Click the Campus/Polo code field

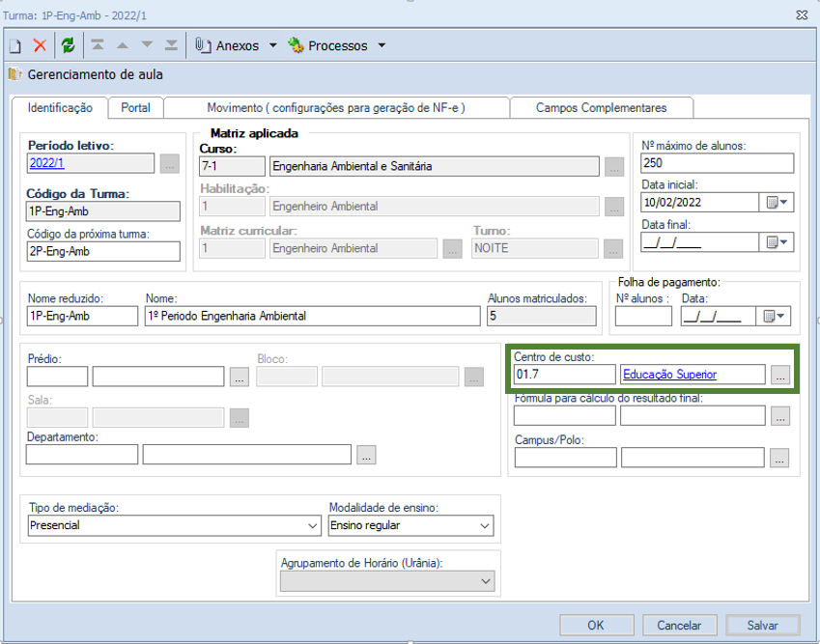565,458
